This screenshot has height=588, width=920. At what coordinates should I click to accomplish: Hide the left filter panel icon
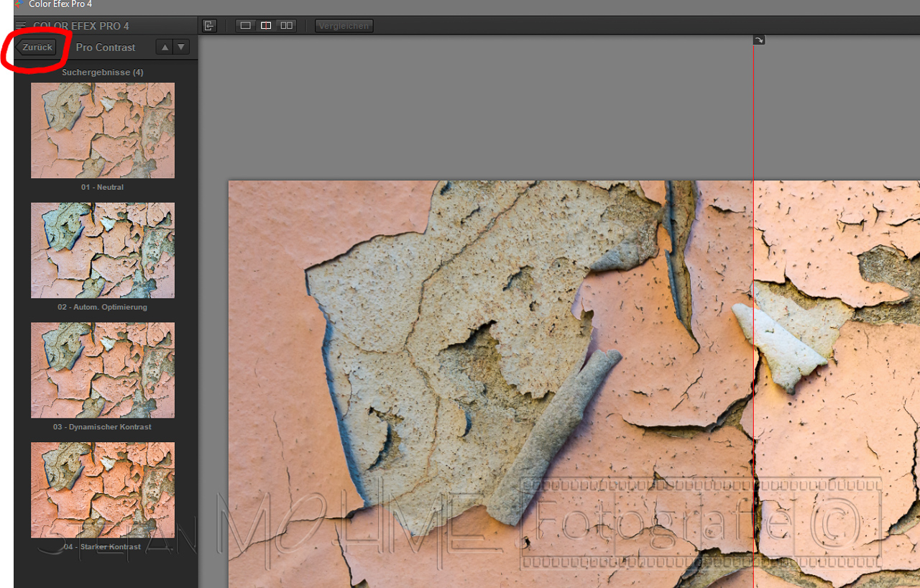point(209,26)
